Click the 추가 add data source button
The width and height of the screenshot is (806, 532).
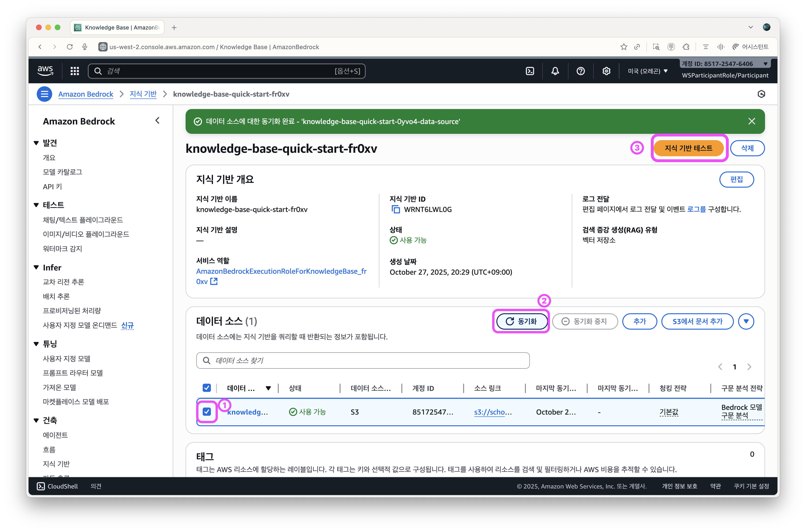click(x=639, y=321)
